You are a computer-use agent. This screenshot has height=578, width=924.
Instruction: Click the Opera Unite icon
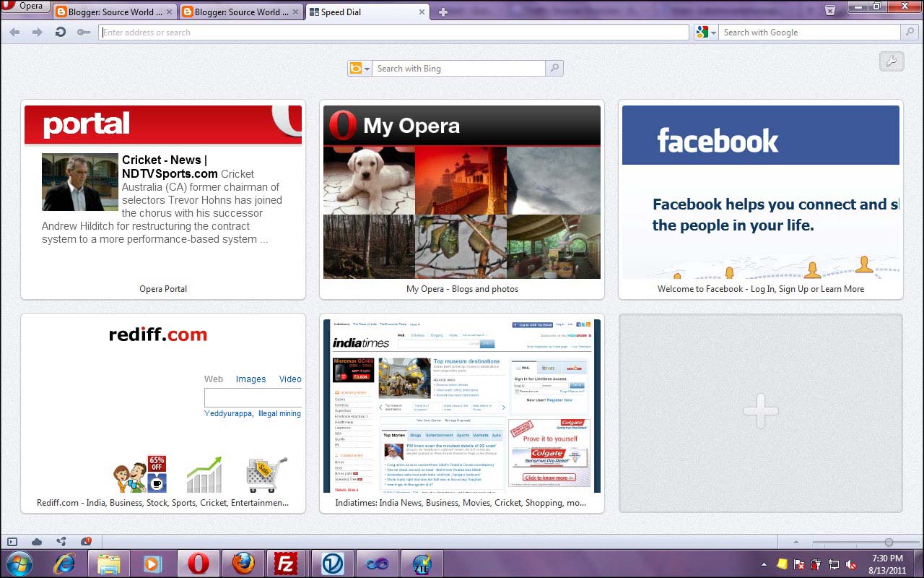pyautogui.click(x=61, y=542)
